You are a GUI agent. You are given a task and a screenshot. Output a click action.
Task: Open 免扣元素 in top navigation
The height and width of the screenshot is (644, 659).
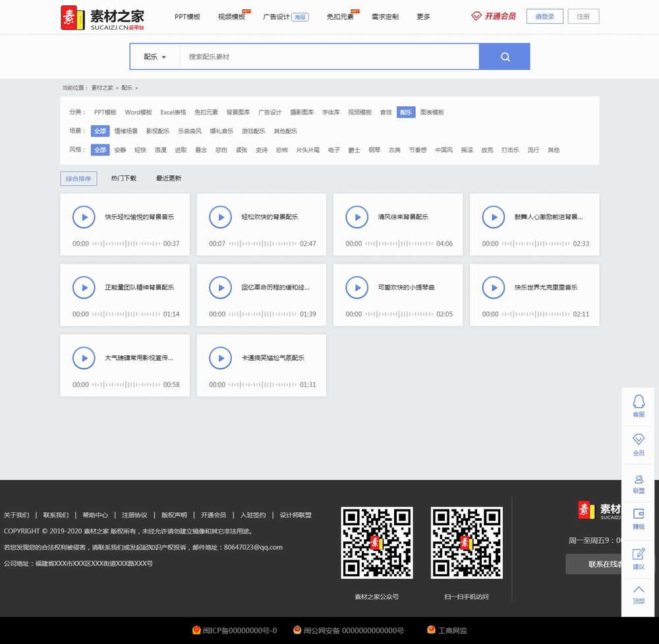tap(340, 17)
